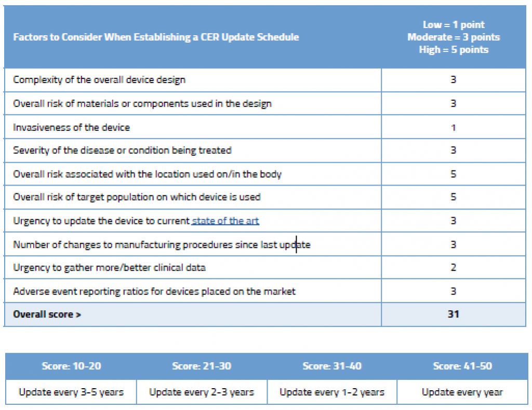Image resolution: width=532 pixels, height=410 pixels.
Task: Select "Overall risk of target population" row label
Action: (x=137, y=197)
